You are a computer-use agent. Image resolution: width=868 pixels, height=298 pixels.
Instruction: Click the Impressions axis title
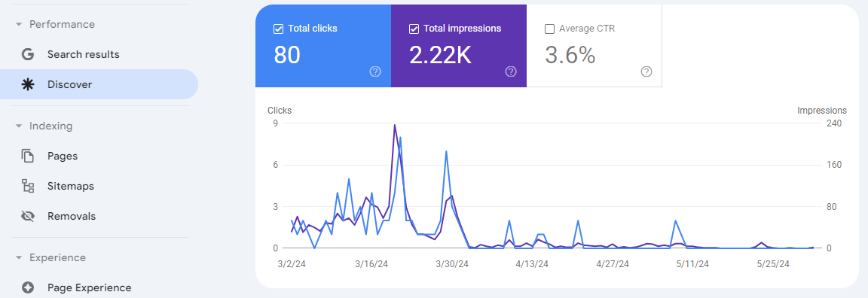822,111
